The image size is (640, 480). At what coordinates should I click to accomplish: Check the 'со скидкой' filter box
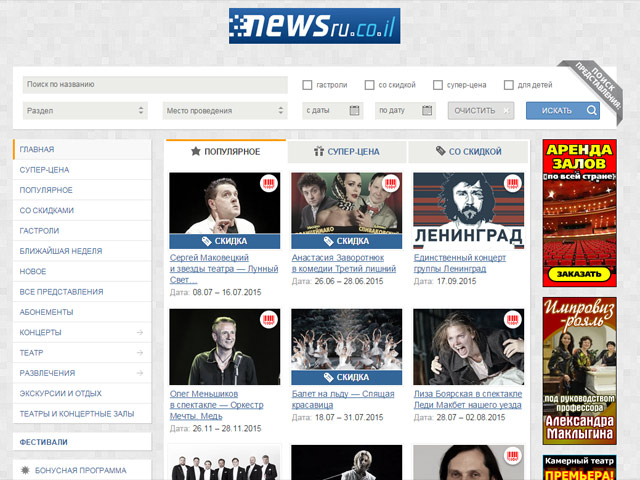click(x=369, y=85)
